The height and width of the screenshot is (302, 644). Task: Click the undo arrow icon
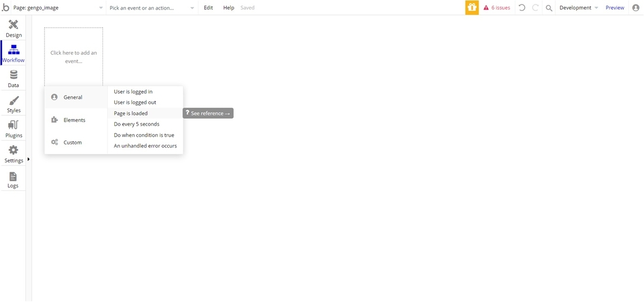click(x=522, y=8)
